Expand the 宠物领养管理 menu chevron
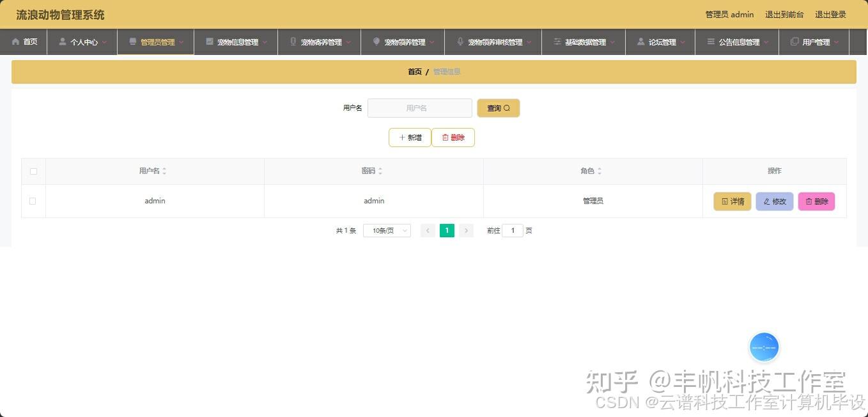The image size is (868, 417). (x=432, y=42)
